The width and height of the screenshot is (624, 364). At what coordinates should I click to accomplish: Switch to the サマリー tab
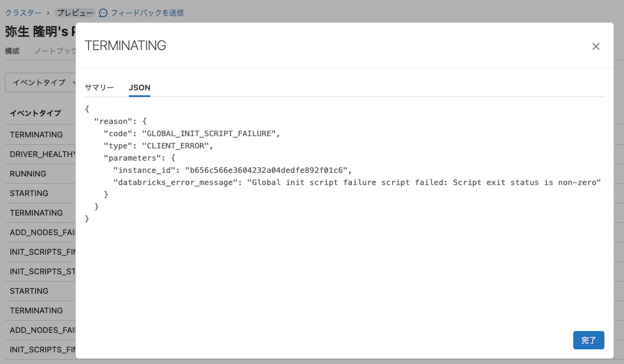99,87
